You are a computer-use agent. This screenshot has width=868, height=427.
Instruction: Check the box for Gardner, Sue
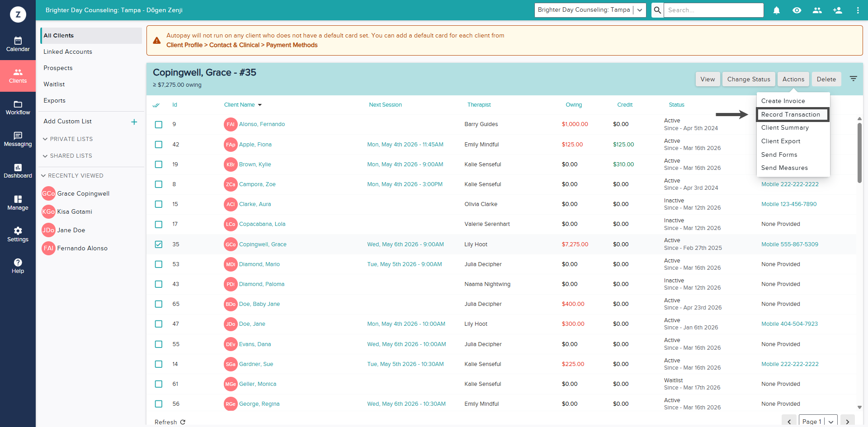(159, 364)
